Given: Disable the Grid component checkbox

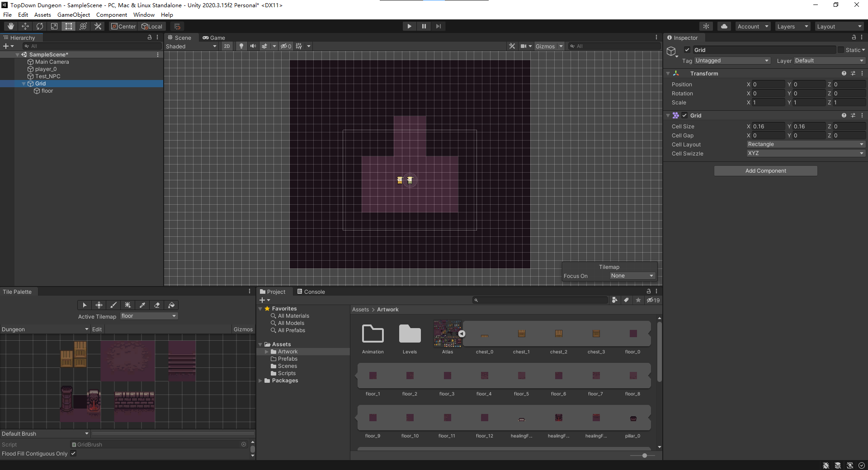Looking at the screenshot, I should pos(684,116).
